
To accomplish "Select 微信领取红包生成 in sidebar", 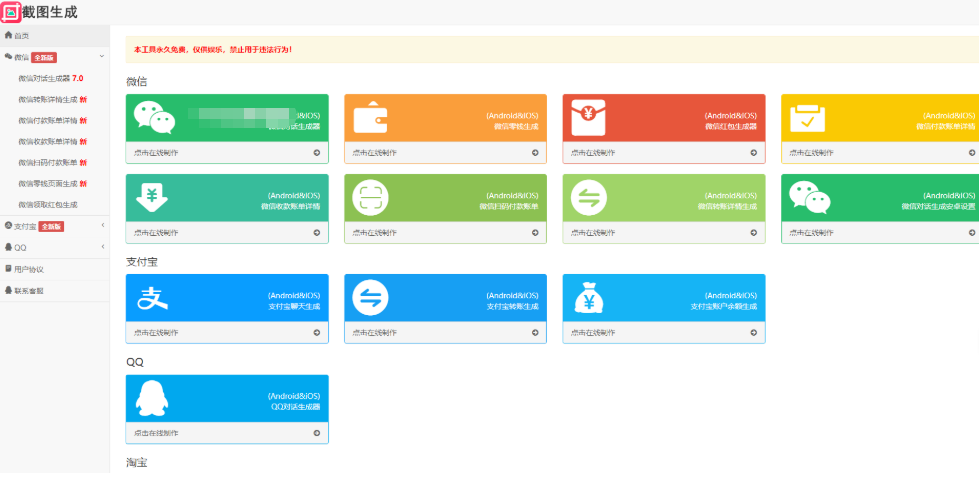I will [x=47, y=204].
